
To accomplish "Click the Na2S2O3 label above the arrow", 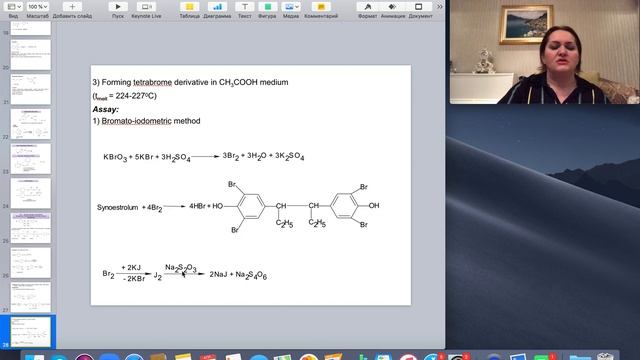I will pyautogui.click(x=180, y=268).
